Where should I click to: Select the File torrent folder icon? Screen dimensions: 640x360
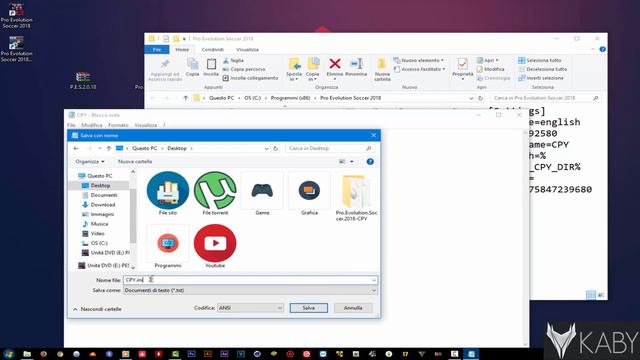click(x=215, y=190)
